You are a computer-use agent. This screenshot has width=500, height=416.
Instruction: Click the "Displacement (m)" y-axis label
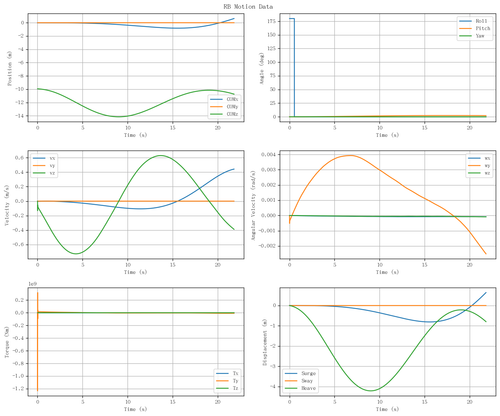(x=264, y=342)
